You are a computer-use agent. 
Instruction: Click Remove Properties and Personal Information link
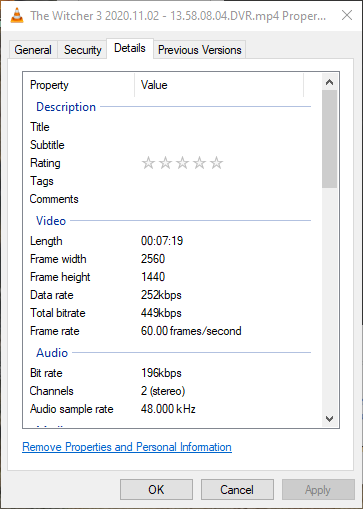[127, 447]
